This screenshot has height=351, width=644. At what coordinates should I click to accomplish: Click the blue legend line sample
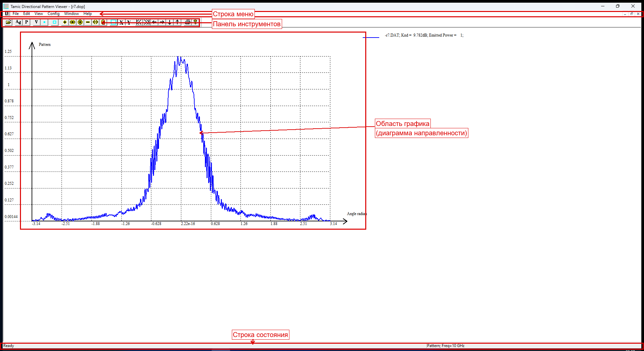(371, 38)
